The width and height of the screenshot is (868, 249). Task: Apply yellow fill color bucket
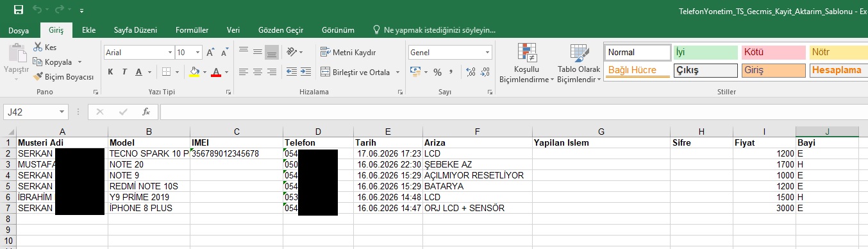click(x=194, y=72)
